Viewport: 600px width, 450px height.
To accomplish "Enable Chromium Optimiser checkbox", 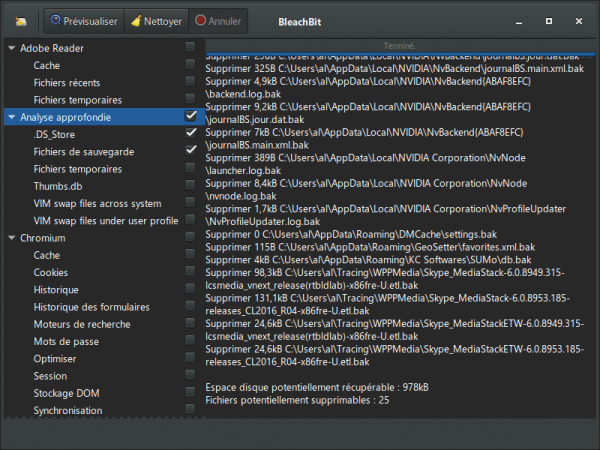I will [190, 357].
